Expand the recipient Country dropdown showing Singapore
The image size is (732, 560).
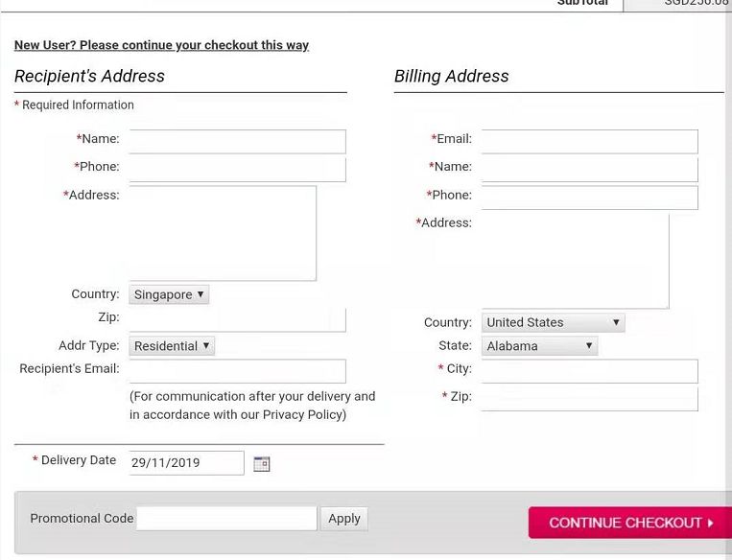(169, 294)
